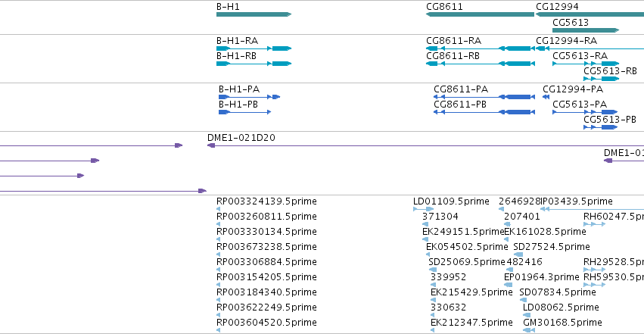Open the GM30168.5prime EST label

click(556, 322)
